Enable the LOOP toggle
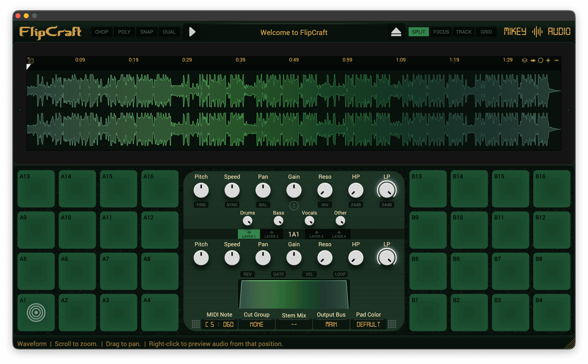 [340, 274]
